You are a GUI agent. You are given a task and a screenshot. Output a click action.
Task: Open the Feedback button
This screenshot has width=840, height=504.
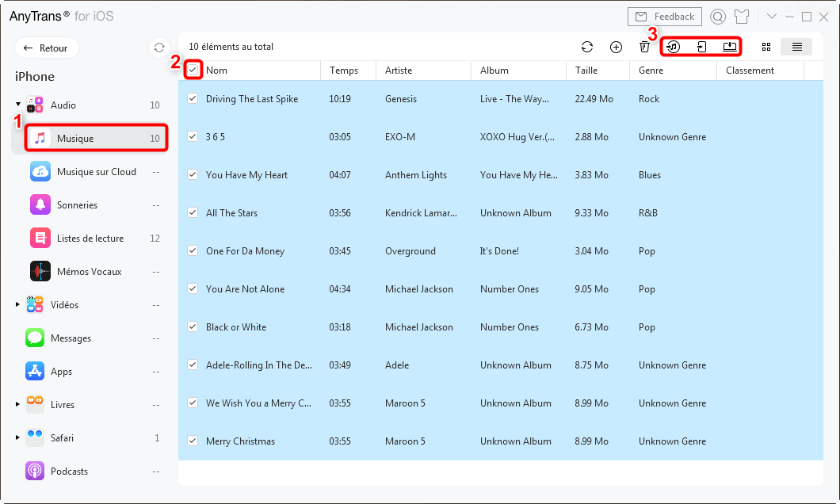pos(665,17)
